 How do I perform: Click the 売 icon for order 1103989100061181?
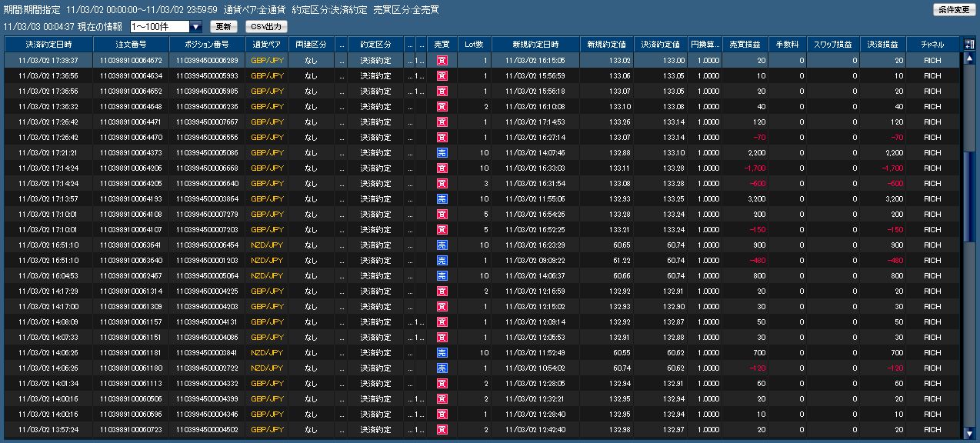(x=442, y=352)
